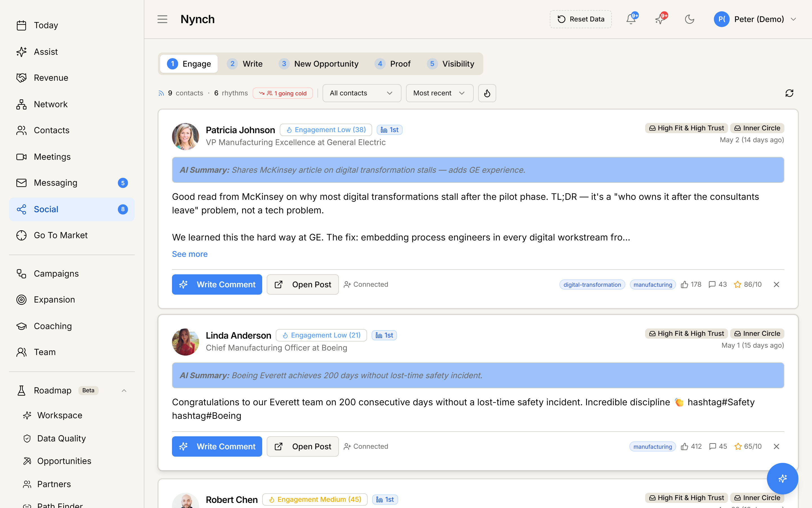Dismiss Patricia Johnson's post

click(x=776, y=284)
